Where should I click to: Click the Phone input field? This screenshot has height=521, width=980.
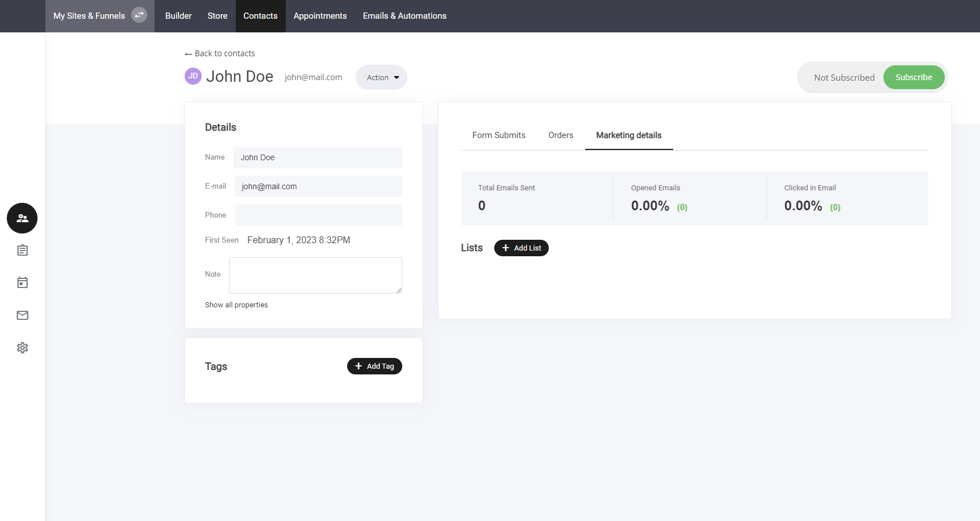click(318, 215)
